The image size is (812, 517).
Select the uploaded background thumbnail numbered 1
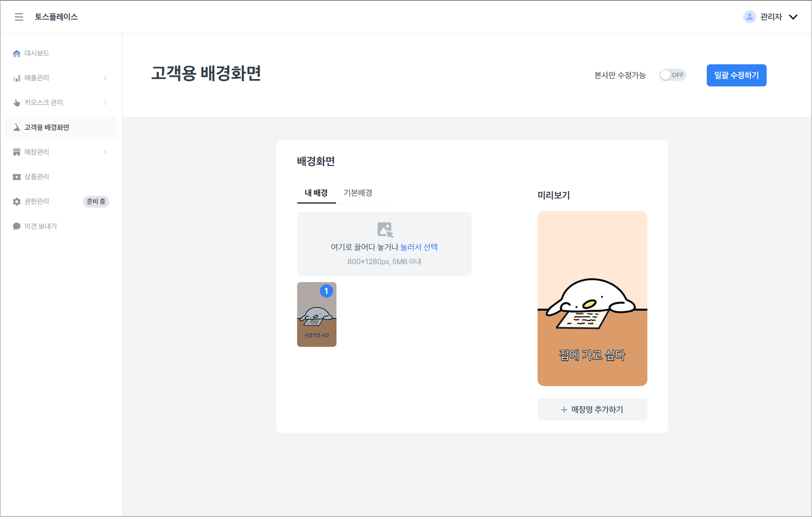(316, 315)
